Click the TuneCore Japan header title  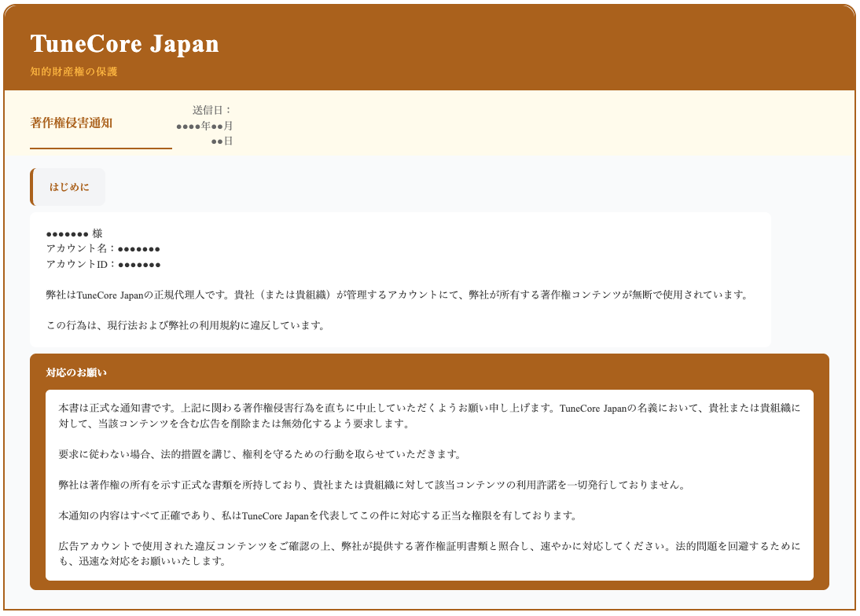tap(124, 44)
